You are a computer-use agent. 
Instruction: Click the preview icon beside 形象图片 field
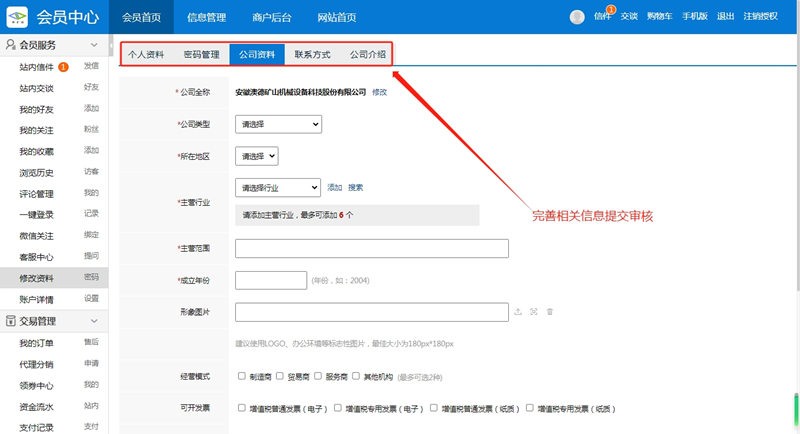534,312
